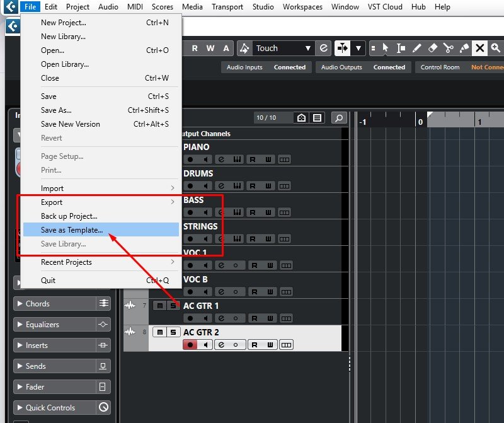The height and width of the screenshot is (423, 504).
Task: Select Save New Version menu entry
Action: point(101,124)
